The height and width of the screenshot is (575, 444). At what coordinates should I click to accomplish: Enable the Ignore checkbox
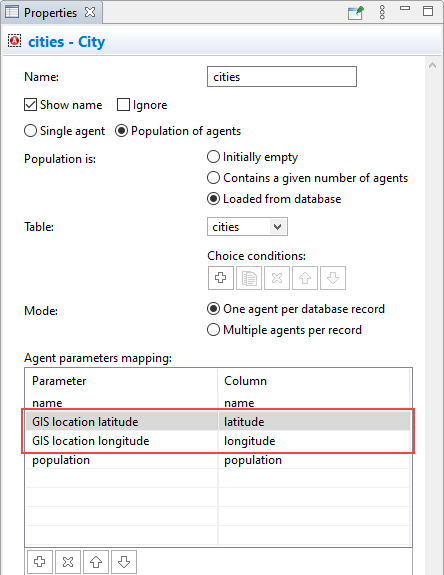click(123, 105)
